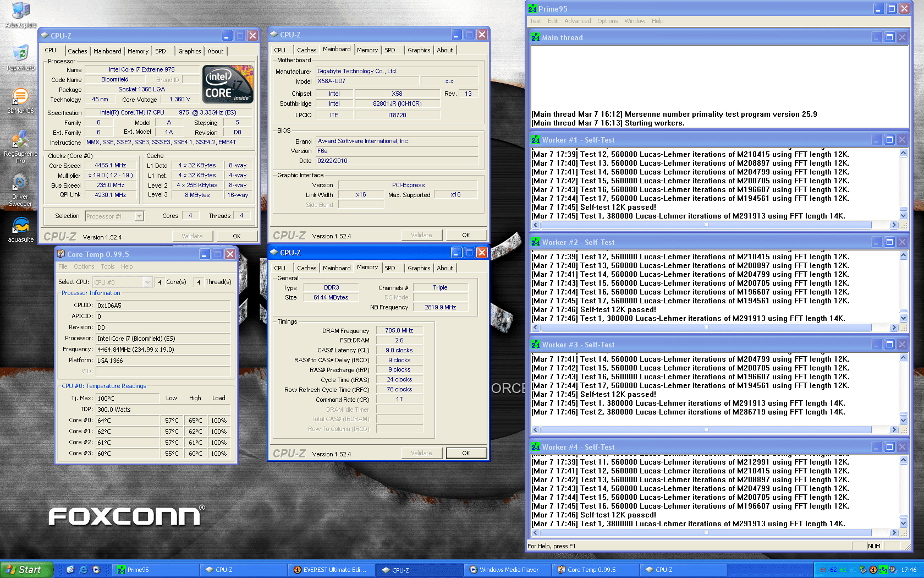Click the Memory Size value 6144 MBytes
Viewport: 924px width, 578px height.
click(x=331, y=297)
